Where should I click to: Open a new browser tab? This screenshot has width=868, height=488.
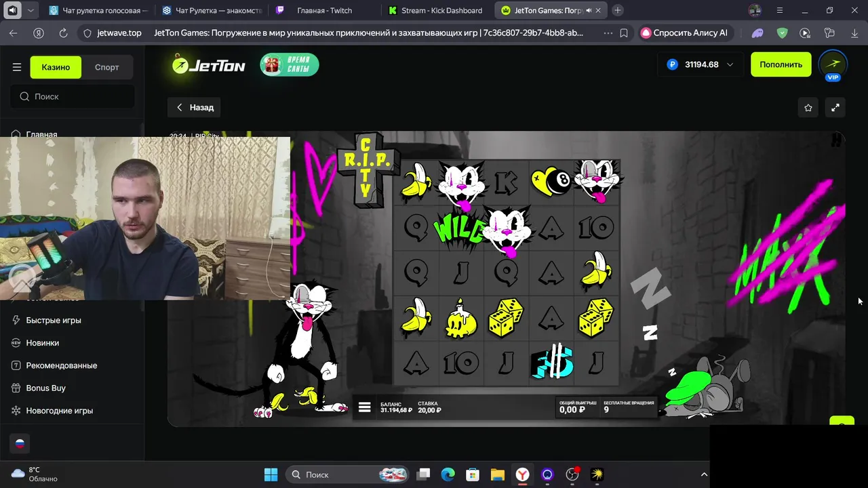pos(617,10)
